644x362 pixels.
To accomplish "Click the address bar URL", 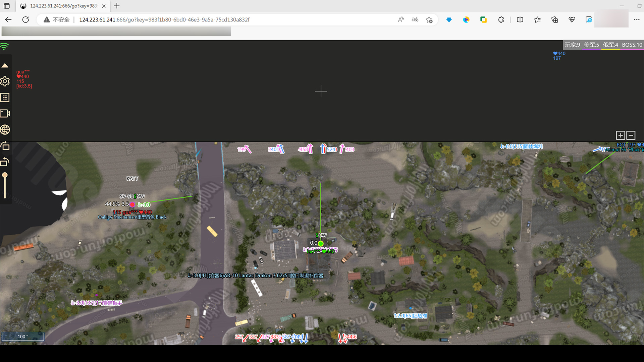I will (x=164, y=20).
